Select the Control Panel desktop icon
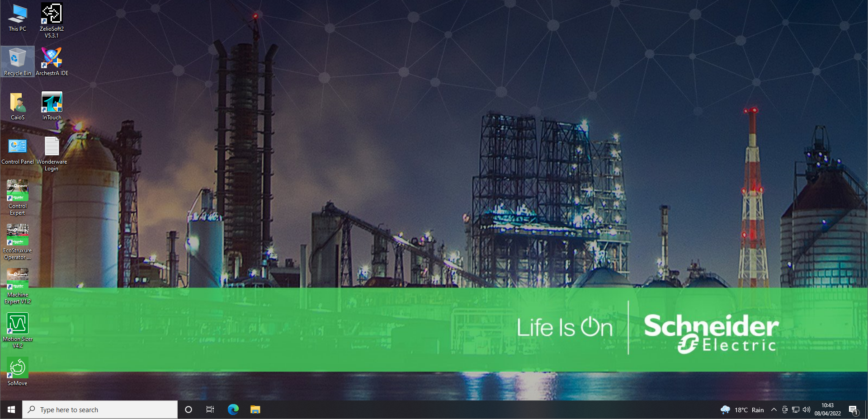868x419 pixels. (18, 150)
